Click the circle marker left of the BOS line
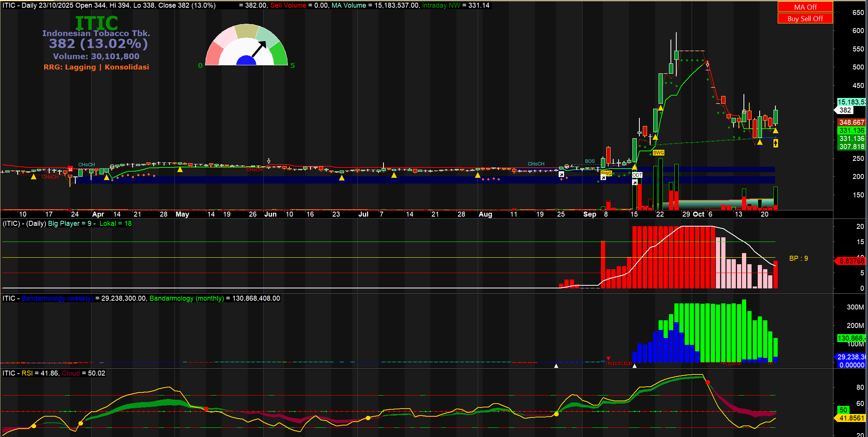Screen dimensions: 868x437 click(x=566, y=167)
